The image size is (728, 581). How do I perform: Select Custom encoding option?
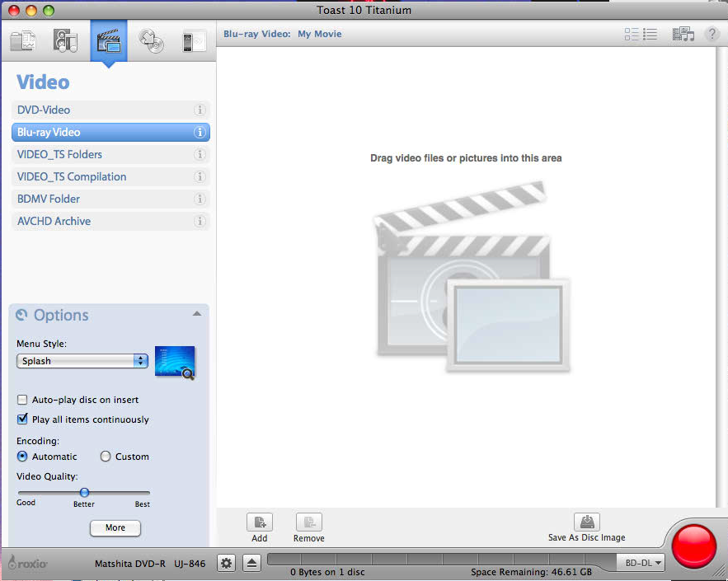[x=106, y=457]
